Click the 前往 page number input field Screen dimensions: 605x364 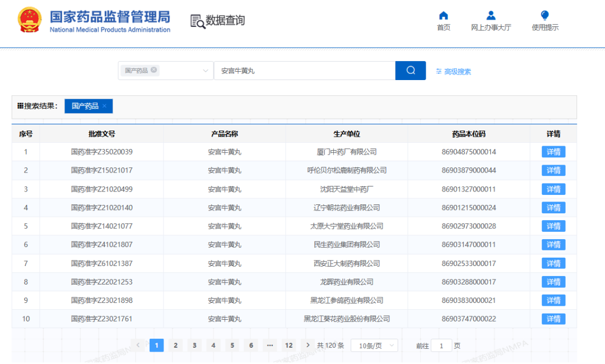pyautogui.click(x=441, y=346)
